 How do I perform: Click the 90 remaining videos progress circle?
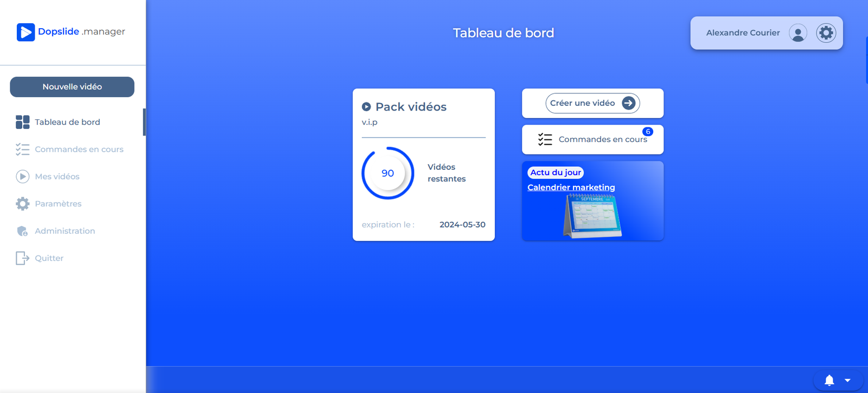pyautogui.click(x=388, y=173)
